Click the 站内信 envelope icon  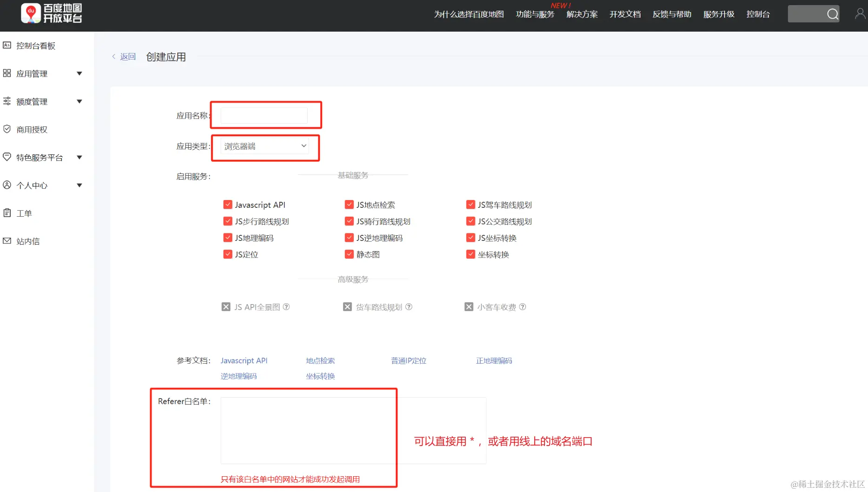(7, 240)
